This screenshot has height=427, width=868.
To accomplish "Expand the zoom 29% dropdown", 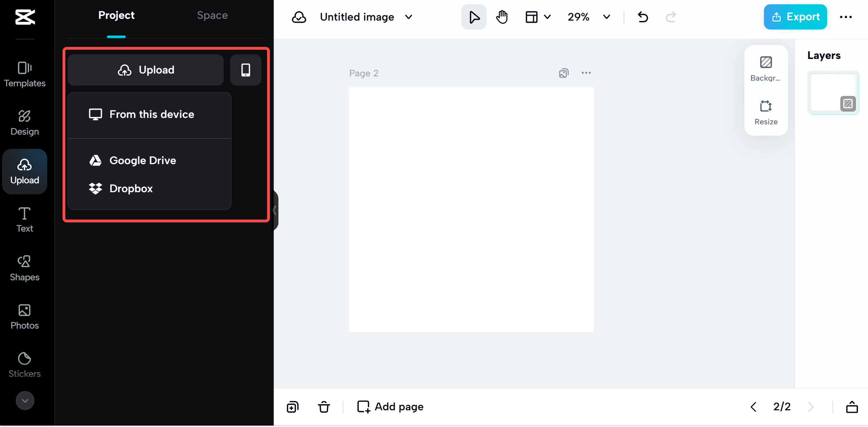I will (x=607, y=17).
